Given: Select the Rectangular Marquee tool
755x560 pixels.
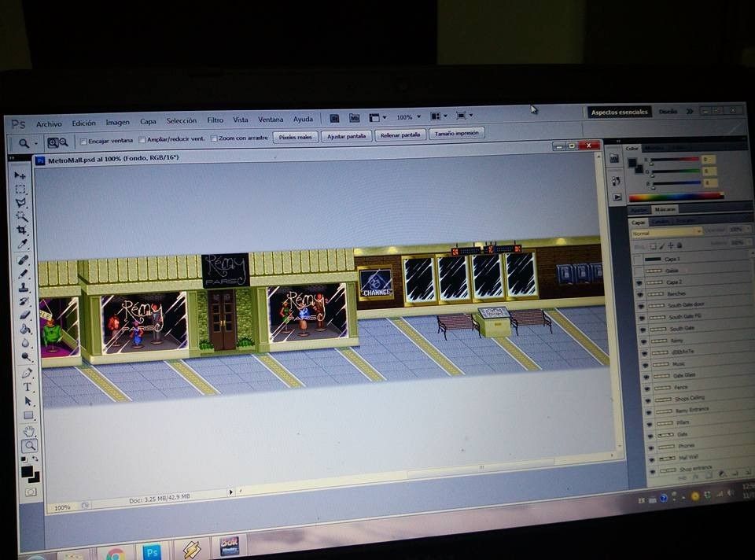Looking at the screenshot, I should click(20, 189).
